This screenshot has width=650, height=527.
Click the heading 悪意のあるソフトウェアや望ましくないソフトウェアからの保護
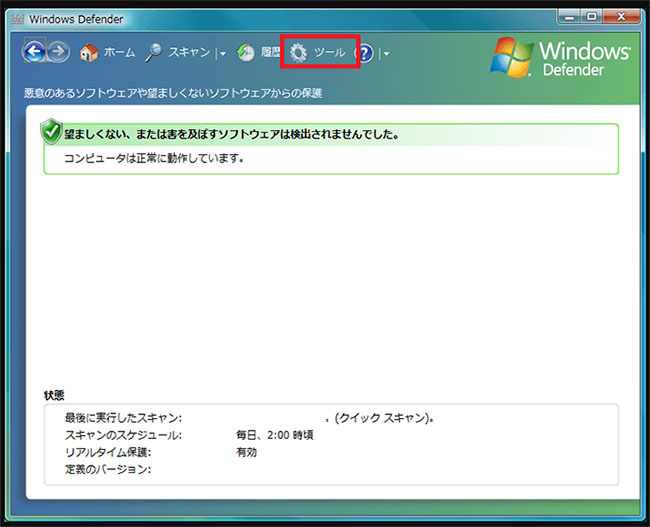173,93
